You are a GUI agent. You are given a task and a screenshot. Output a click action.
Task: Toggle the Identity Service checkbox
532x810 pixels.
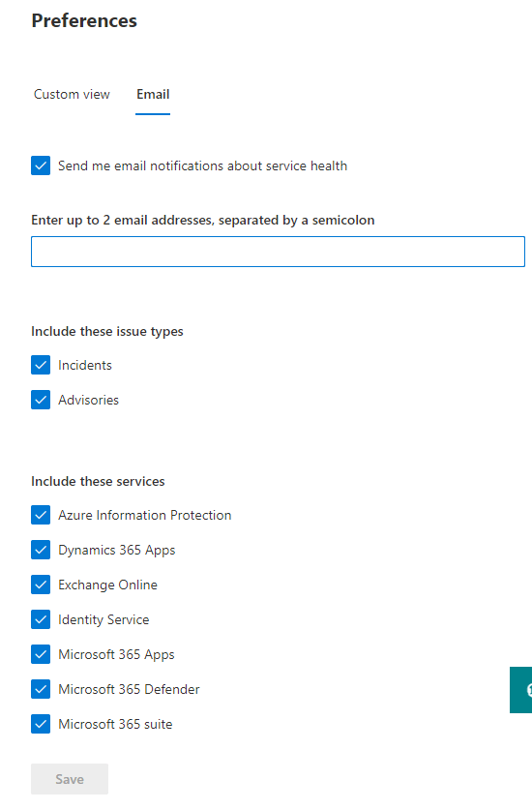point(41,619)
